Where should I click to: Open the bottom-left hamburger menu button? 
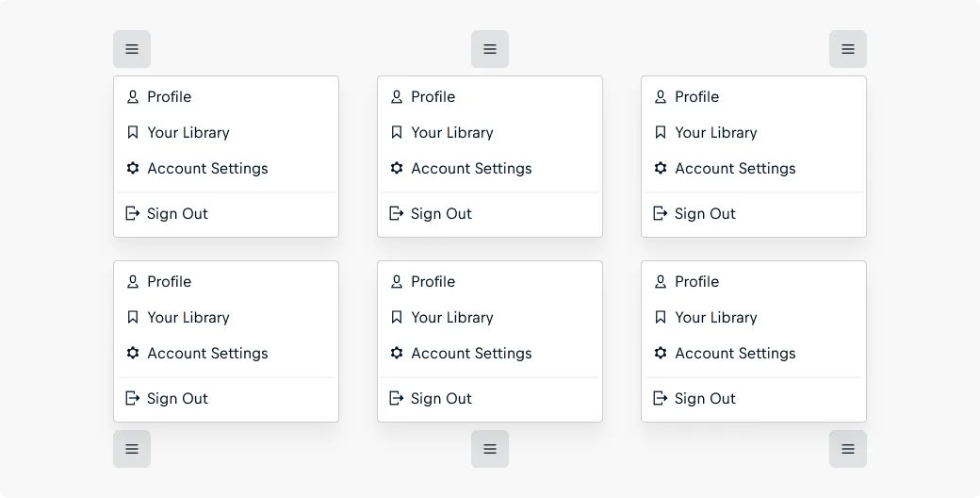click(x=132, y=449)
